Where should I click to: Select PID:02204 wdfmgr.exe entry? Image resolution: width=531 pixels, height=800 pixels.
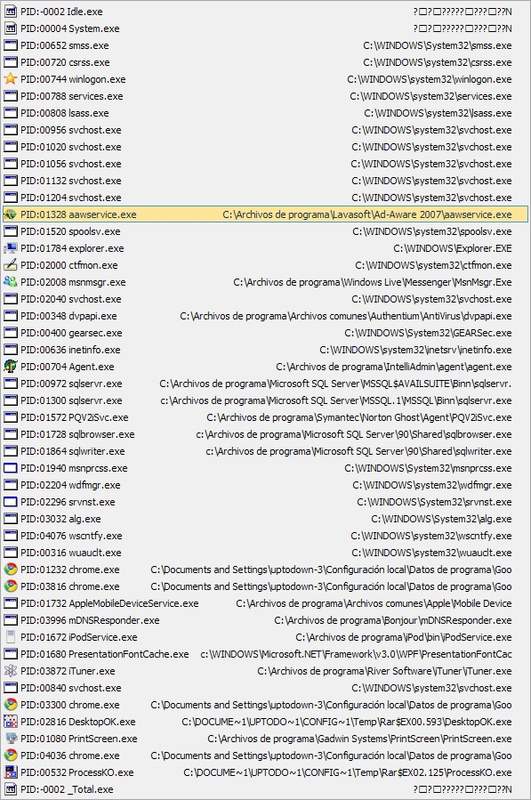coord(265,485)
